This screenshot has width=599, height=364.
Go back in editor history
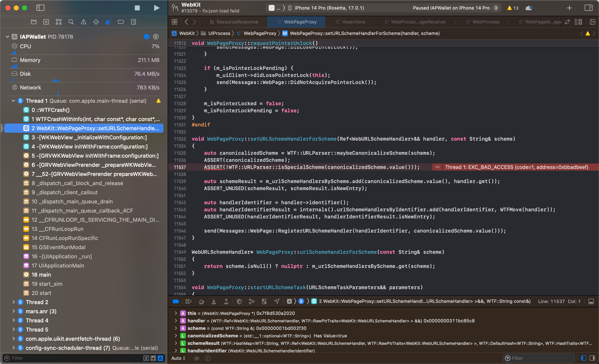coord(186,22)
